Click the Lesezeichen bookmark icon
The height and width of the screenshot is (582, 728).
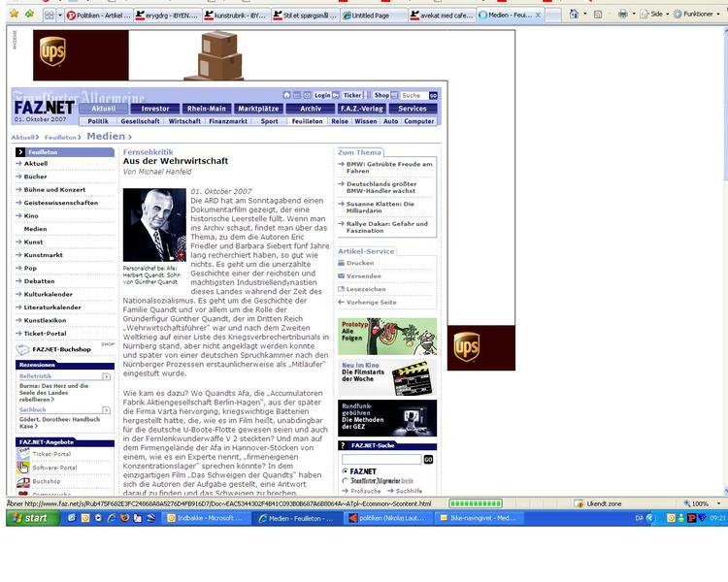point(342,289)
